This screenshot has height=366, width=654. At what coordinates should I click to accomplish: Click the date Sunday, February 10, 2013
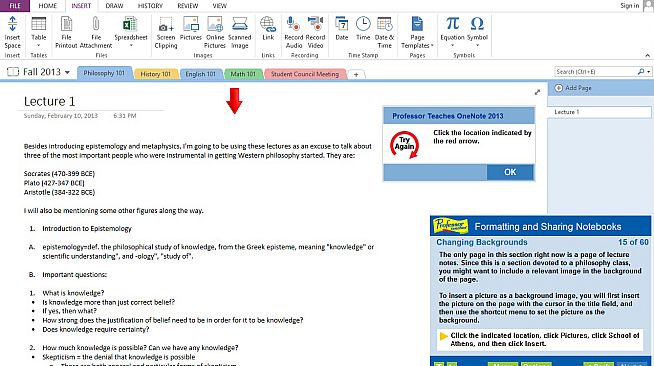pyautogui.click(x=60, y=115)
